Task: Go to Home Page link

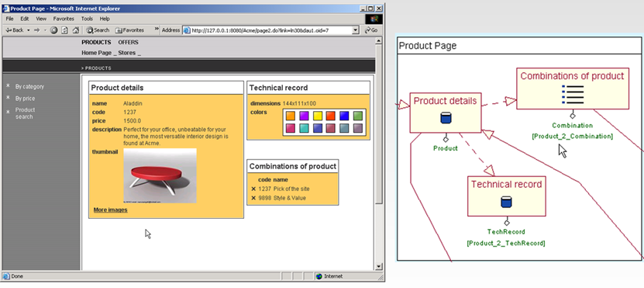Action: 97,53
